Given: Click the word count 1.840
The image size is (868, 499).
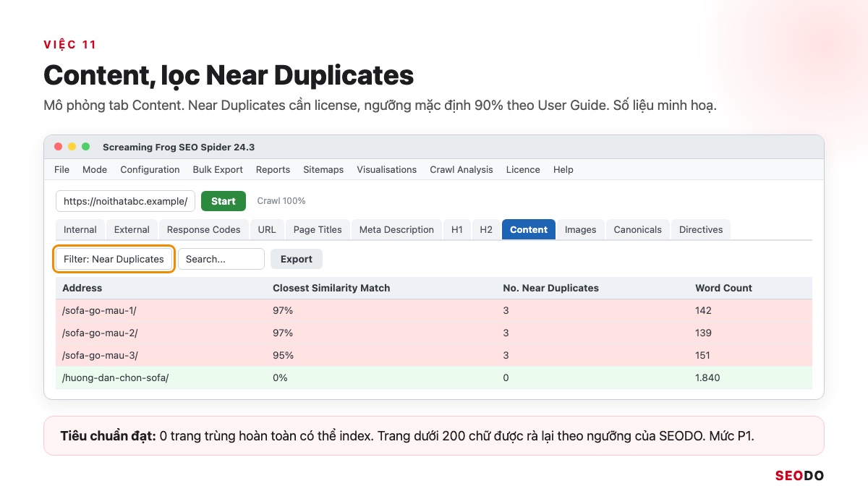Looking at the screenshot, I should click(x=707, y=378).
